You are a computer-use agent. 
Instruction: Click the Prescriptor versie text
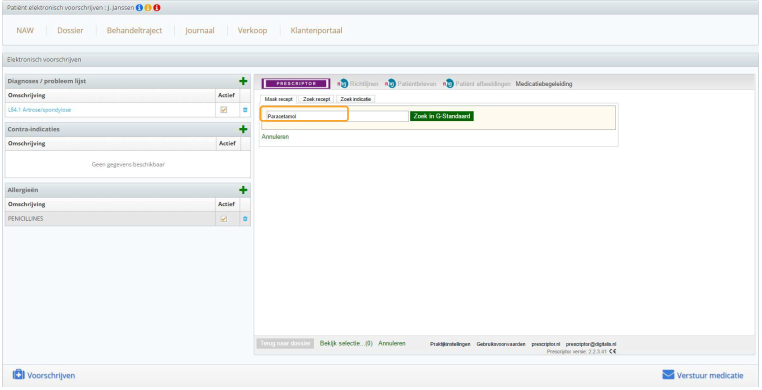pyautogui.click(x=577, y=351)
